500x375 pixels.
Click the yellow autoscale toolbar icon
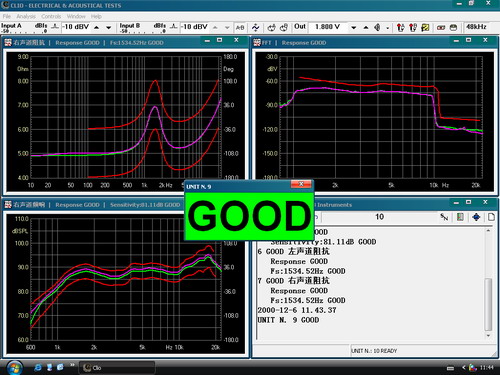(425, 27)
